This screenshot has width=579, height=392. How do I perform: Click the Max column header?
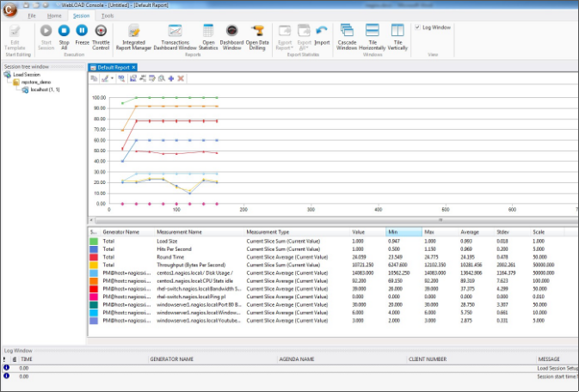440,232
